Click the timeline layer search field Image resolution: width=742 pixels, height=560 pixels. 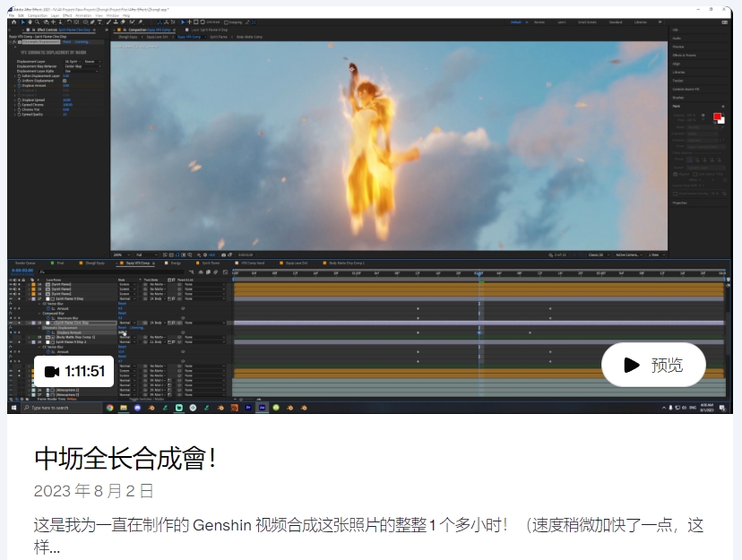coord(111,272)
